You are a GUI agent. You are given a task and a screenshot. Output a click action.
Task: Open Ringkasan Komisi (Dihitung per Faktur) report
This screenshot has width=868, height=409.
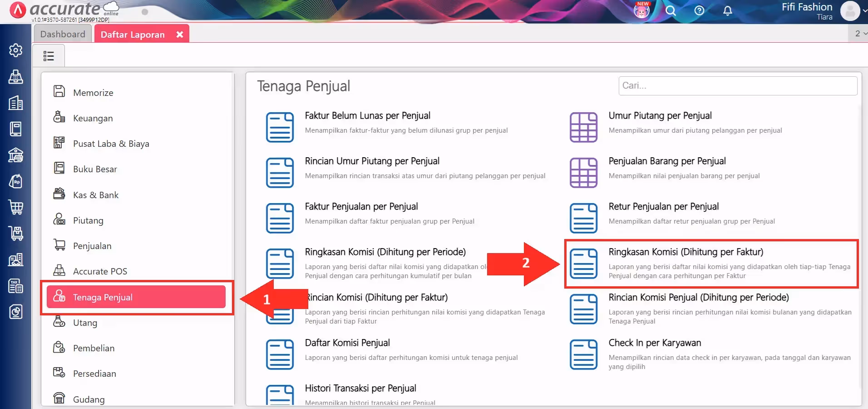(686, 252)
